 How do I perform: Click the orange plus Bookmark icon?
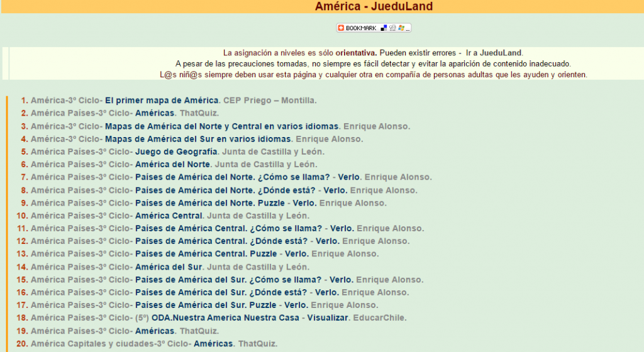point(341,28)
